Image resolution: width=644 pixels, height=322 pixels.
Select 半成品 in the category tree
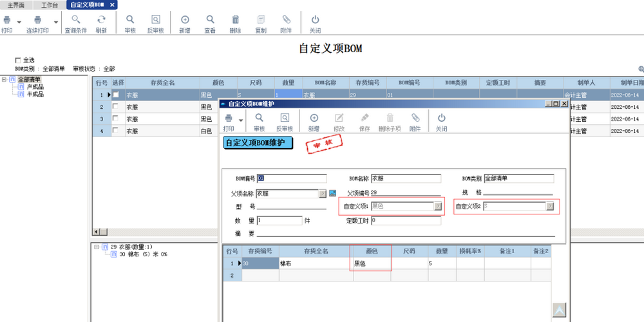(35, 94)
